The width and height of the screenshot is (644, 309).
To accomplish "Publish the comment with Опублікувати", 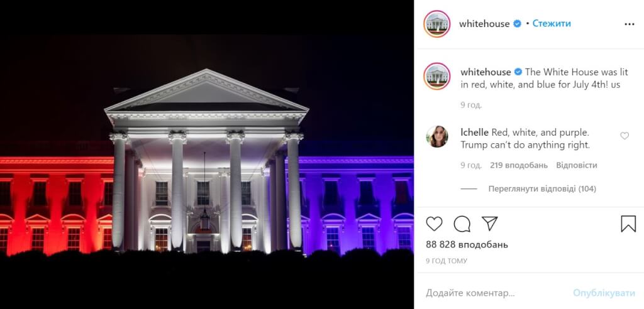I will (604, 293).
